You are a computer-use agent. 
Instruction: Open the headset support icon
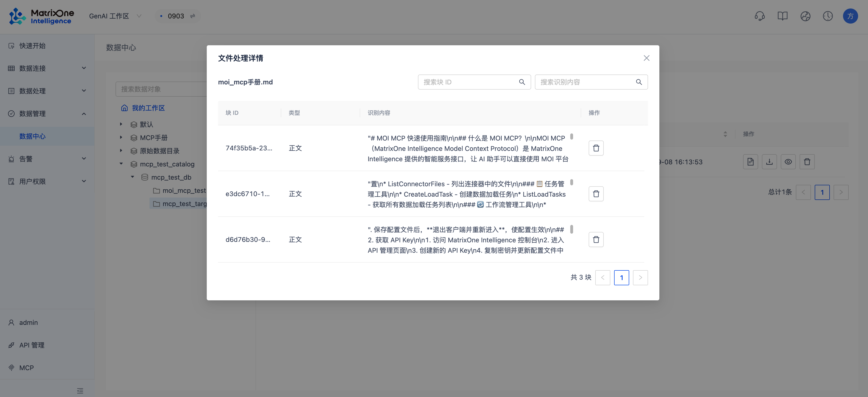(x=760, y=16)
